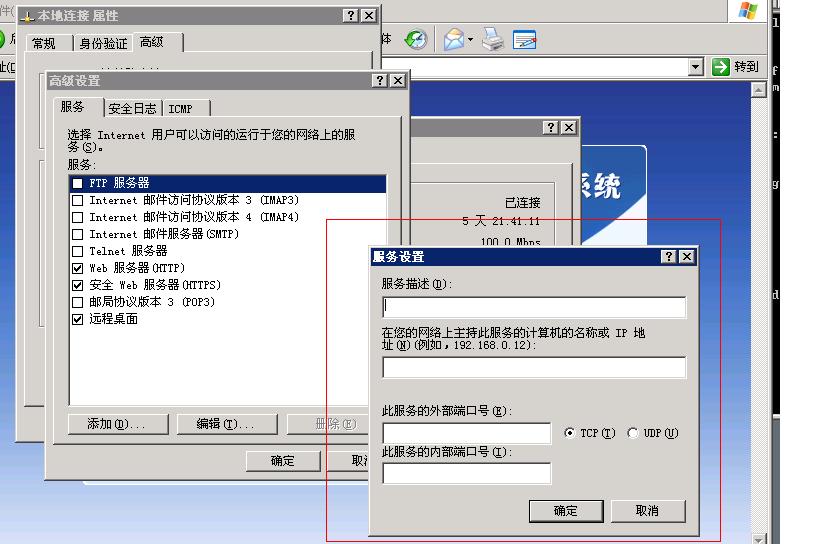Viewport: 838px width, 544px height.
Task: Click 确定 in the 高级设置 dialog
Action: click(x=283, y=461)
